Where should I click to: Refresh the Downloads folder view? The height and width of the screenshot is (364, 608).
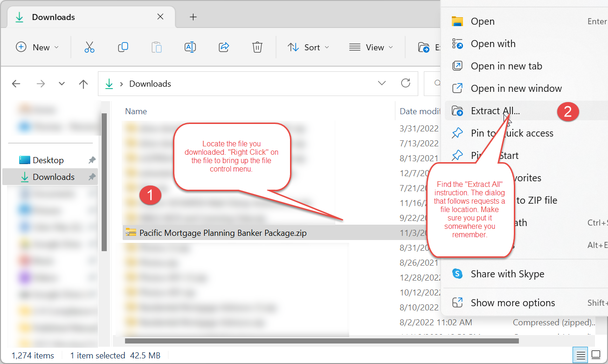(406, 83)
